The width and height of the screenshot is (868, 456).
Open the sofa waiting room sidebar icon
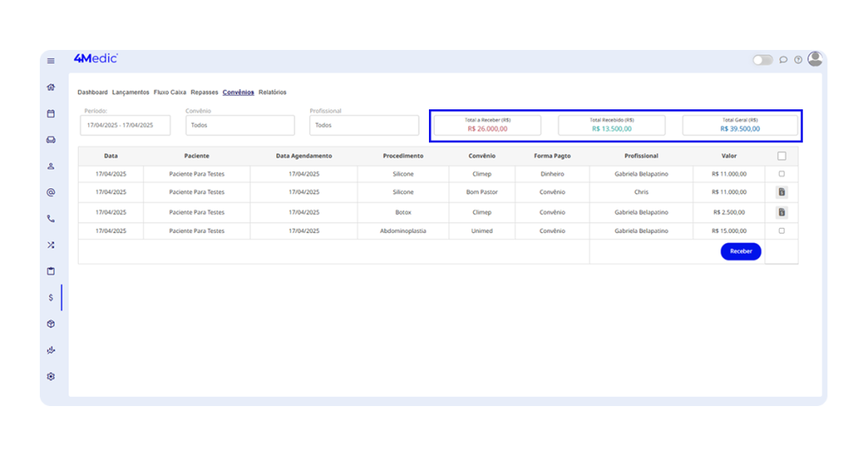coord(51,140)
